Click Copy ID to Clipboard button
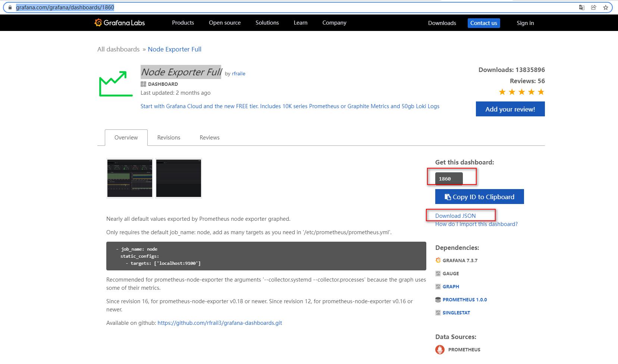This screenshot has width=618, height=364. tap(480, 197)
